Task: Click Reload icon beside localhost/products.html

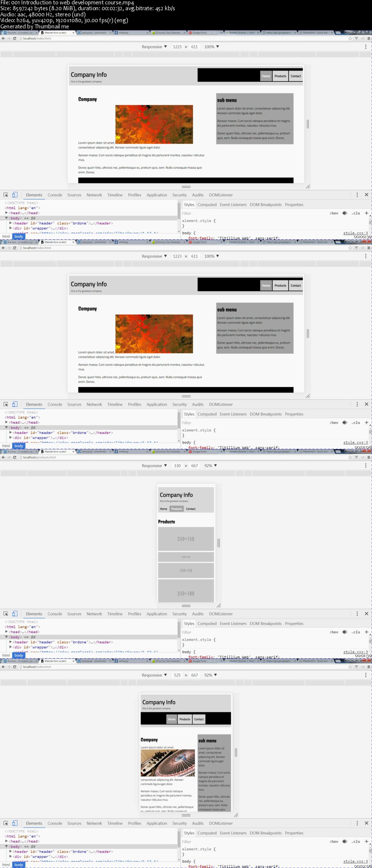Action: click(x=15, y=457)
